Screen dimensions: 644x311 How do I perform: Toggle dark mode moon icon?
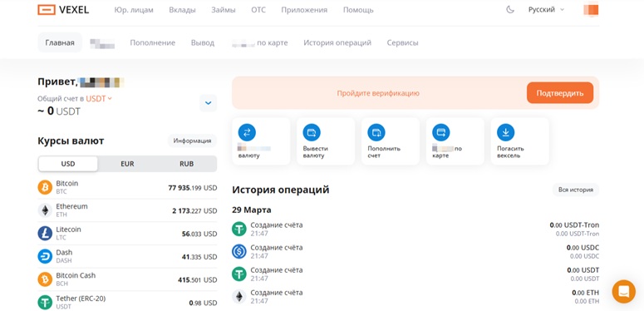tap(510, 9)
